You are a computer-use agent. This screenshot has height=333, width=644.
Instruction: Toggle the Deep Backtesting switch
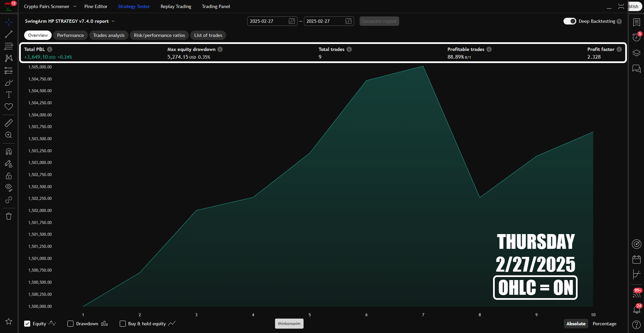[570, 21]
